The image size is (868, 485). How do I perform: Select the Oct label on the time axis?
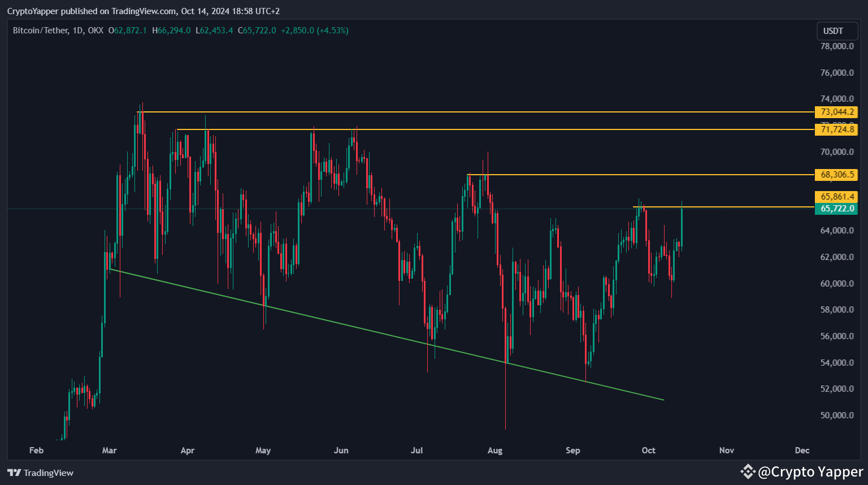coord(648,451)
